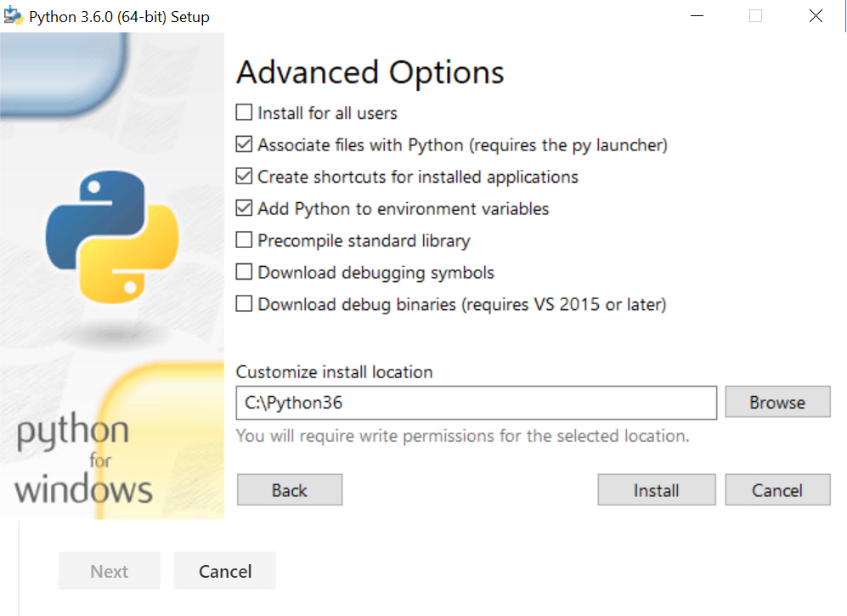
Task: Enable Install for all users checkbox
Action: click(x=244, y=112)
